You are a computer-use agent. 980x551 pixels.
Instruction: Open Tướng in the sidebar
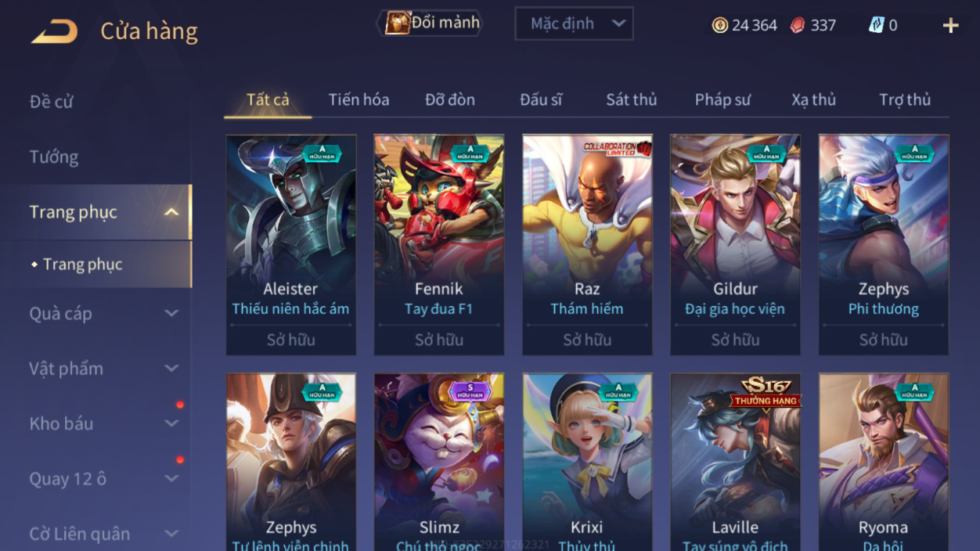(x=54, y=157)
